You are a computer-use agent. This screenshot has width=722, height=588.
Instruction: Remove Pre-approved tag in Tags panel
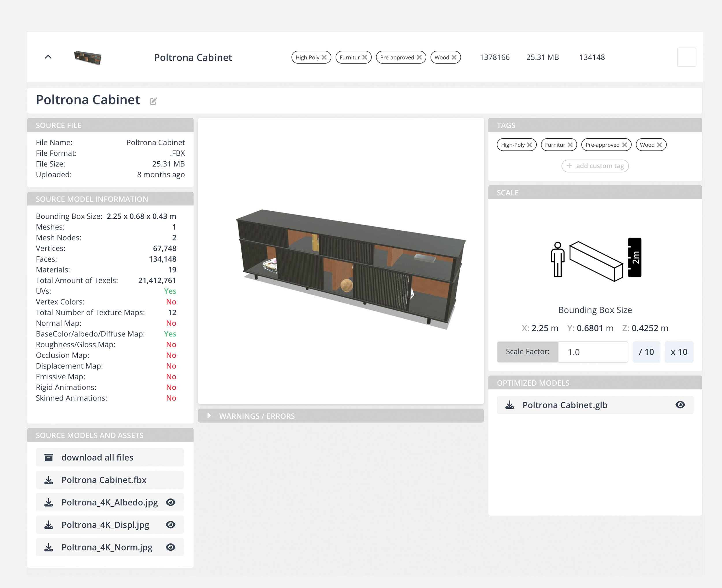coord(624,145)
